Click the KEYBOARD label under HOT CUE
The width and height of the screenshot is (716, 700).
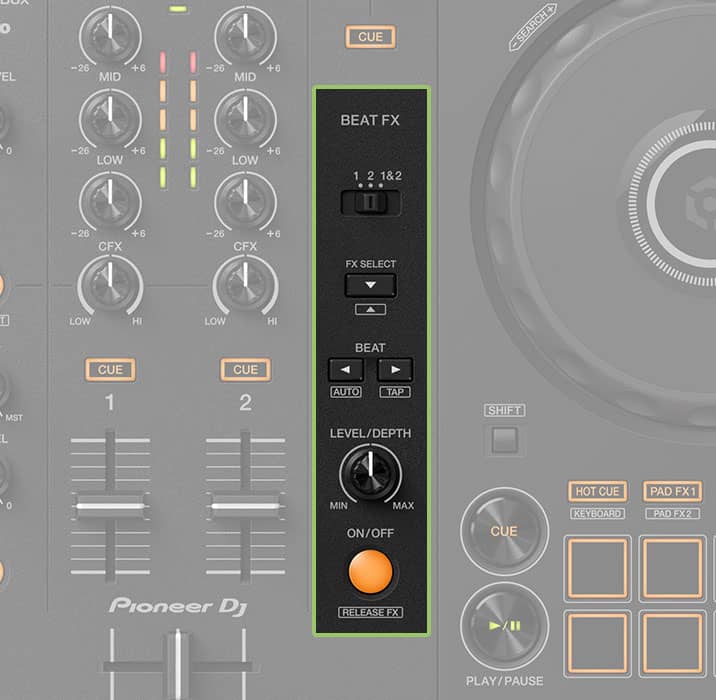point(597,514)
